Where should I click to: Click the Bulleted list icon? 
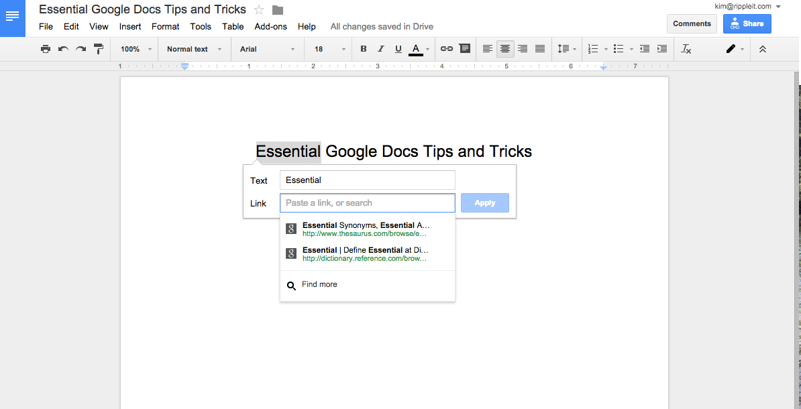[x=619, y=49]
